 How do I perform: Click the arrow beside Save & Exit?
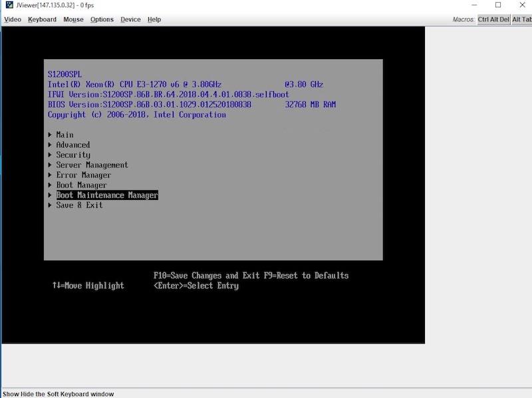(x=50, y=205)
